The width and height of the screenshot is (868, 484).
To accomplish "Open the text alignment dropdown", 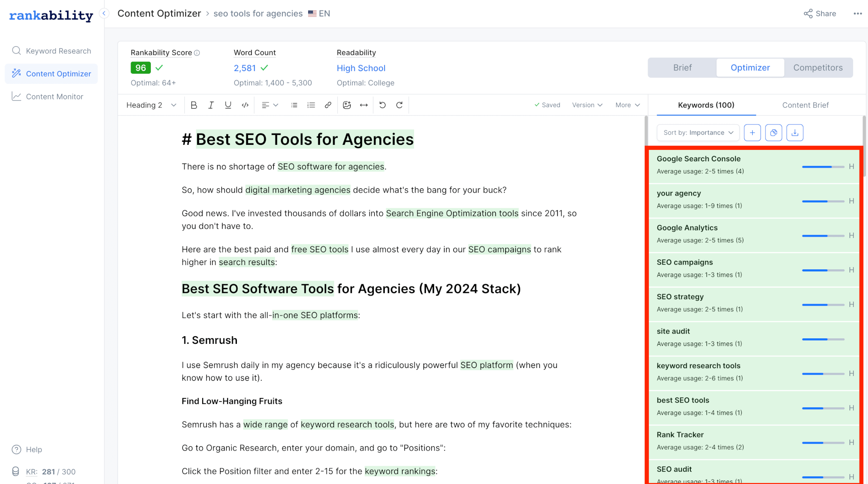I will 270,105.
